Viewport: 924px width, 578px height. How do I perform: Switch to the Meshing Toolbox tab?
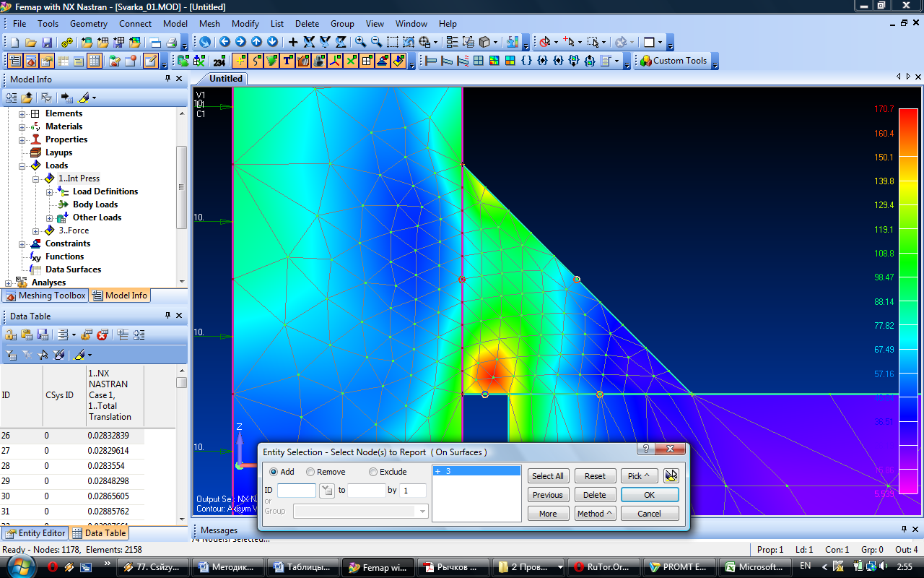click(x=45, y=296)
